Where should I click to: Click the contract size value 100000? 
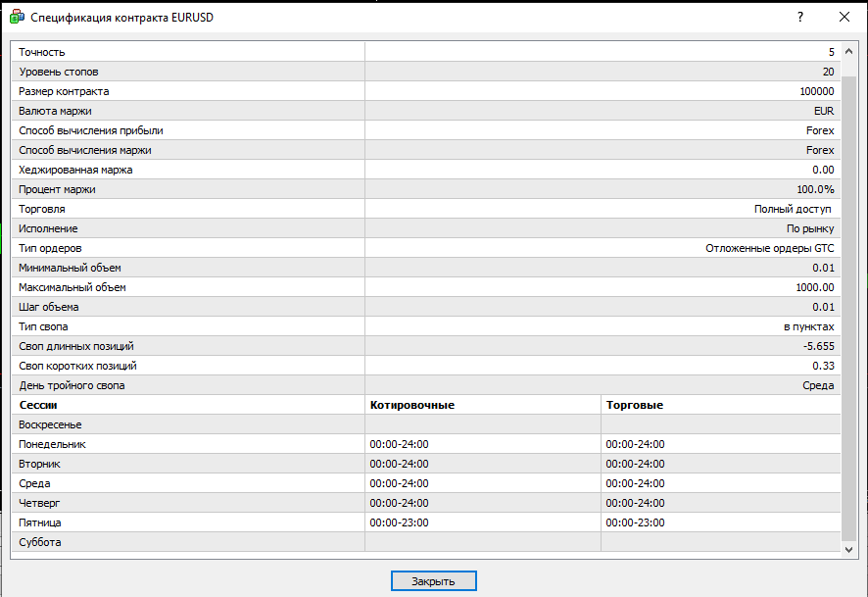pyautogui.click(x=816, y=91)
